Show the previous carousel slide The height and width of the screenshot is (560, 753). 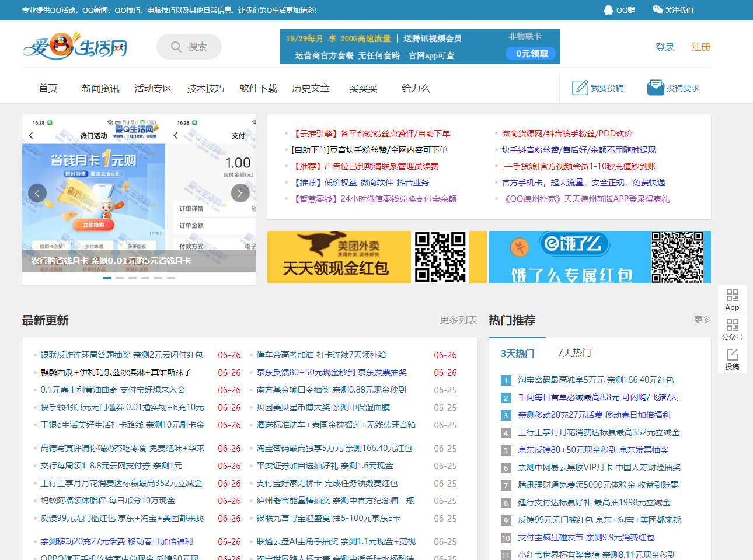[37, 193]
